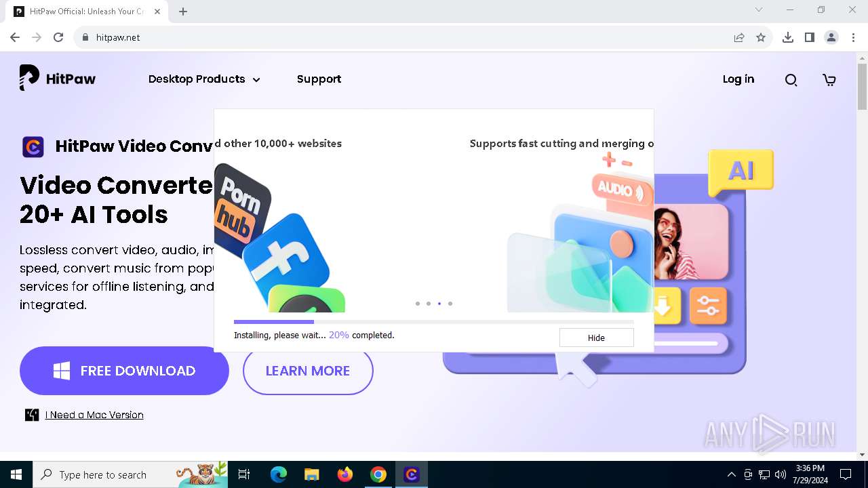Select first installer slideshow dot
The image size is (868, 488).
click(418, 304)
